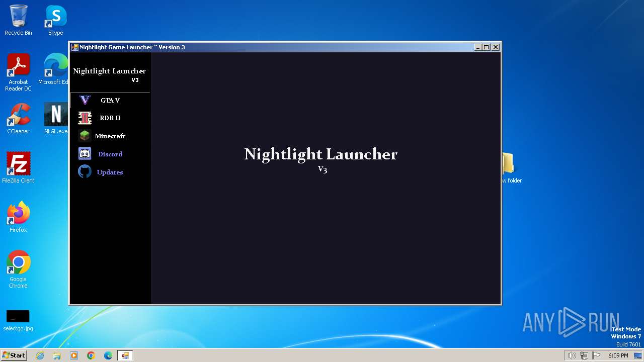The width and height of the screenshot is (644, 362).
Task: Click the RDR II red icon
Action: [x=85, y=118]
